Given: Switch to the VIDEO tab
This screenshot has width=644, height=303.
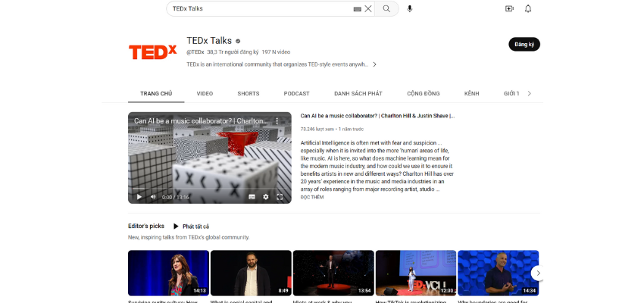Looking at the screenshot, I should pyautogui.click(x=205, y=94).
